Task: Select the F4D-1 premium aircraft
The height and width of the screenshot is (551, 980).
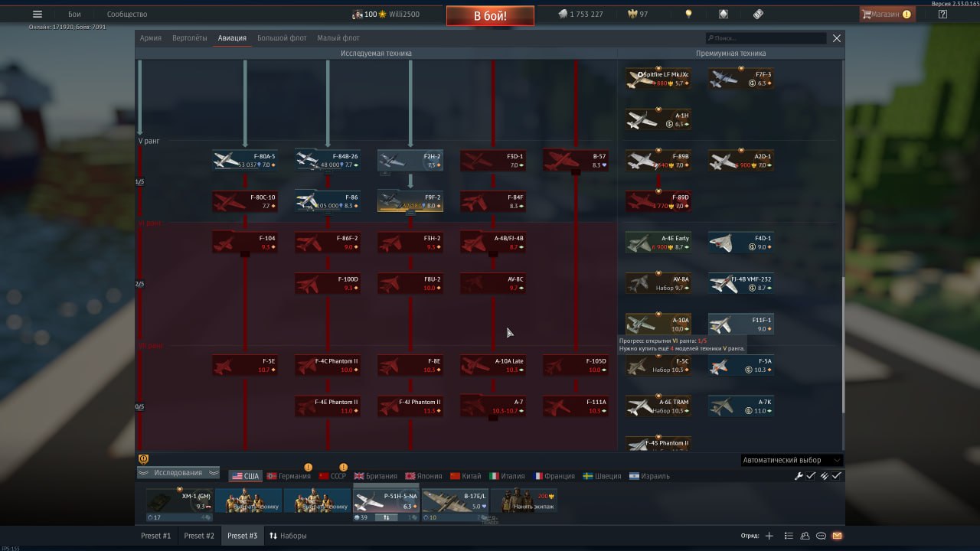Action: point(741,242)
